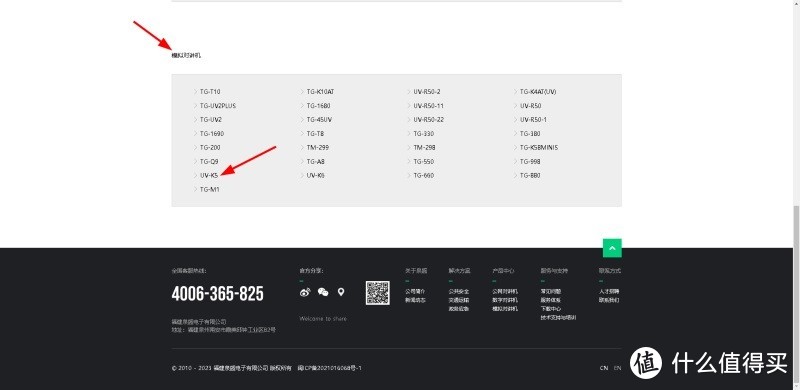Viewport: 800px width, 390px height.
Task: Open the UV-K6 model link
Action: tap(316, 175)
